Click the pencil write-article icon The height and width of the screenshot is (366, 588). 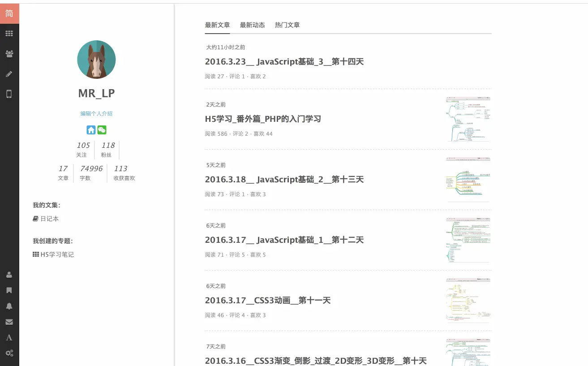tap(9, 74)
